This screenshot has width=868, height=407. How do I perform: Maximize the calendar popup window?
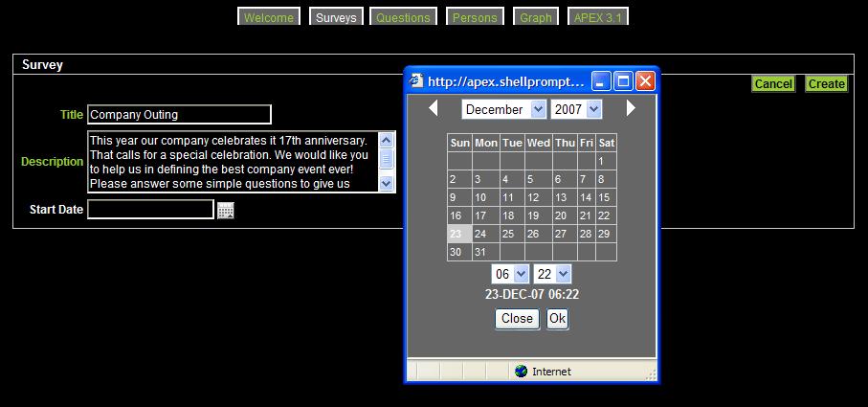(622, 81)
